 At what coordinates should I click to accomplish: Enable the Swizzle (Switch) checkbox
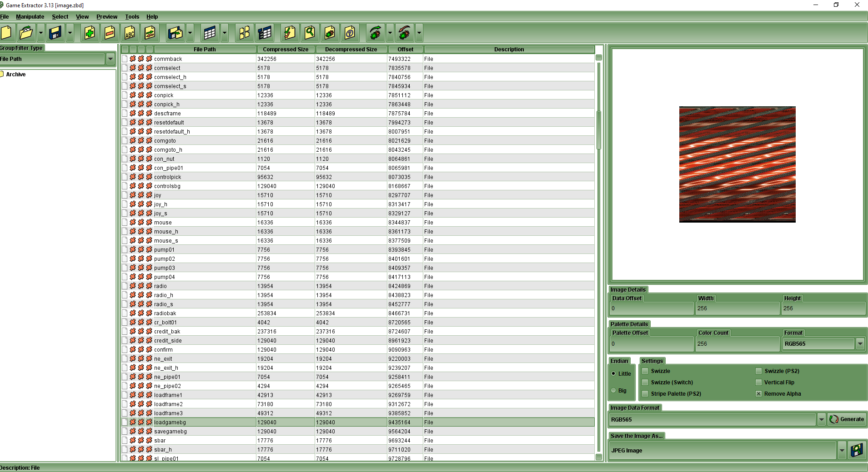(645, 382)
